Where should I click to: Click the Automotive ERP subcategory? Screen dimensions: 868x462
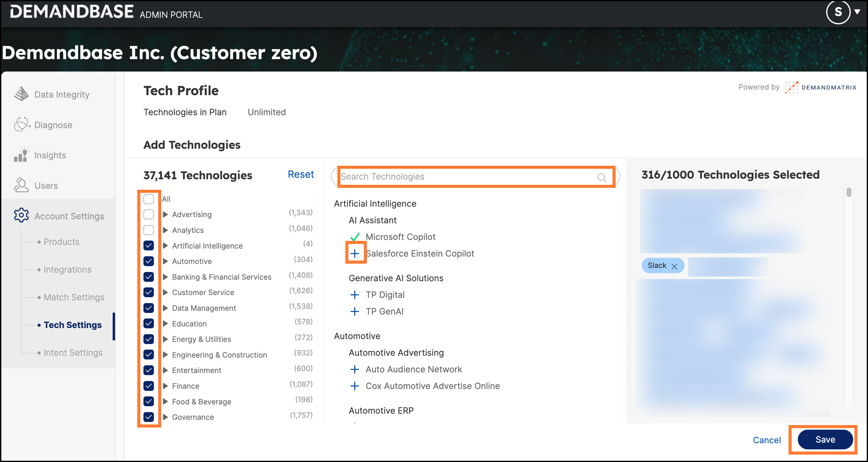tap(381, 410)
